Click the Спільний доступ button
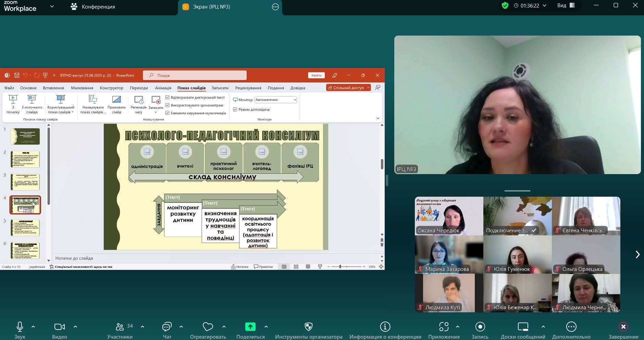The height and width of the screenshot is (340, 644). click(346, 88)
